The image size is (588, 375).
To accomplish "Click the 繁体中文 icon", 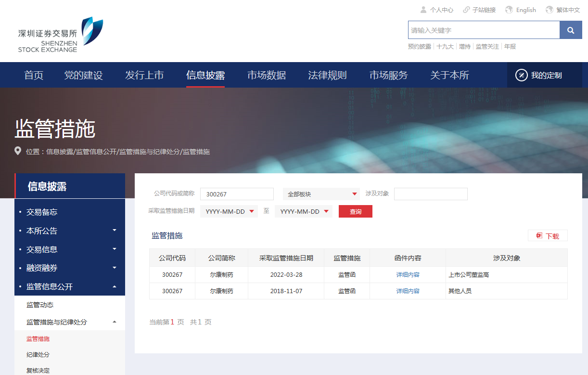I will coord(548,9).
